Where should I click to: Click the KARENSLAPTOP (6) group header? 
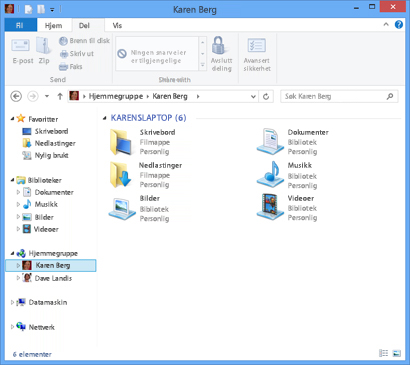tap(148, 118)
